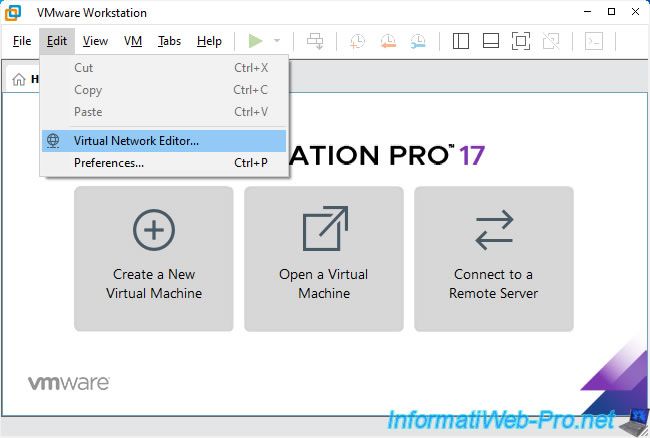
Task: Click the greyed Paste menu entry
Action: point(164,112)
